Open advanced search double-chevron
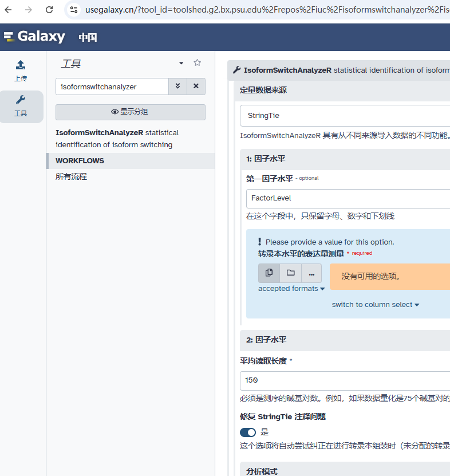The image size is (450, 476). click(178, 86)
